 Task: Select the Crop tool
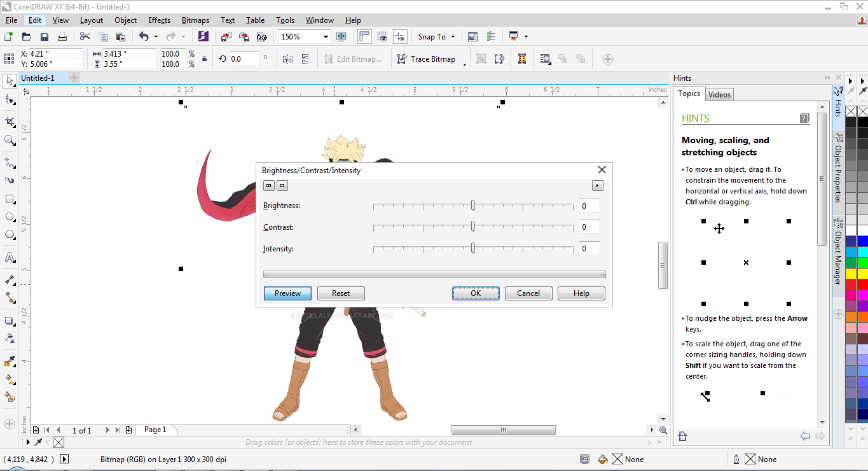pyautogui.click(x=10, y=121)
